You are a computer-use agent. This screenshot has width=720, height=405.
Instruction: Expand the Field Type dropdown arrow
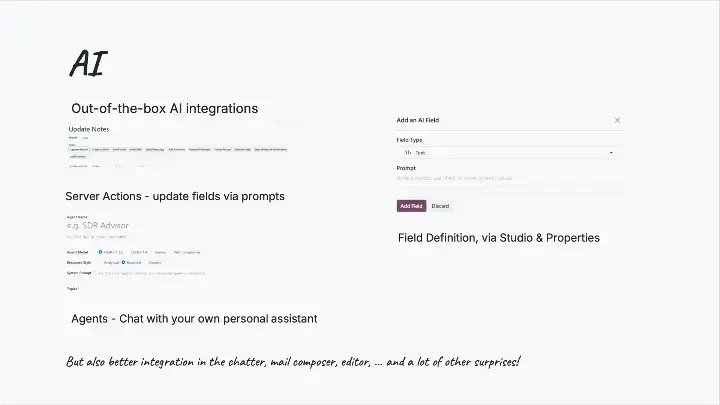pos(611,153)
